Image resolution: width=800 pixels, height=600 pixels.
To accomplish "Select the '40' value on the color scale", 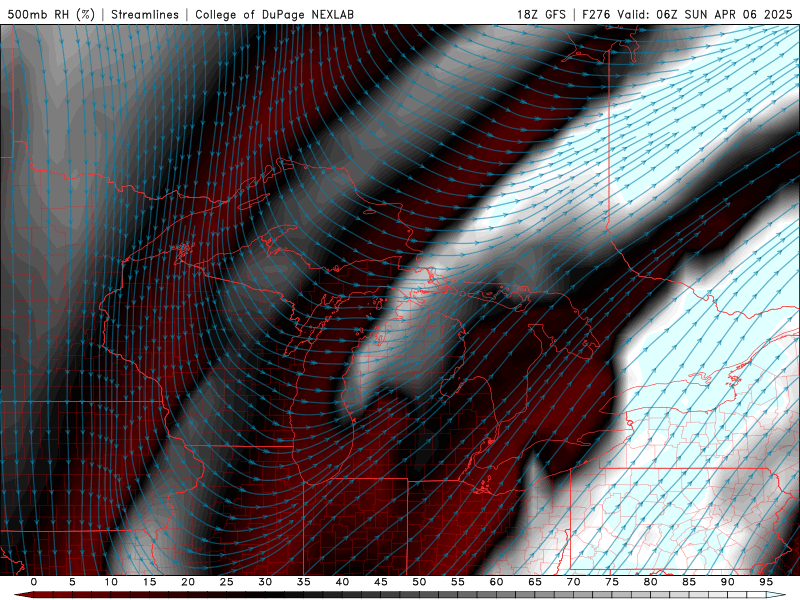I will click(342, 582).
